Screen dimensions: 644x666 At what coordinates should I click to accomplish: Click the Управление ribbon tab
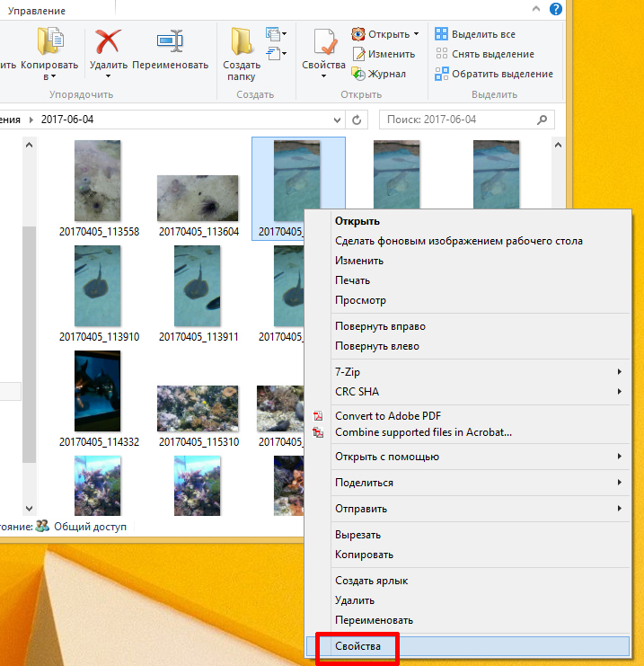pyautogui.click(x=35, y=10)
